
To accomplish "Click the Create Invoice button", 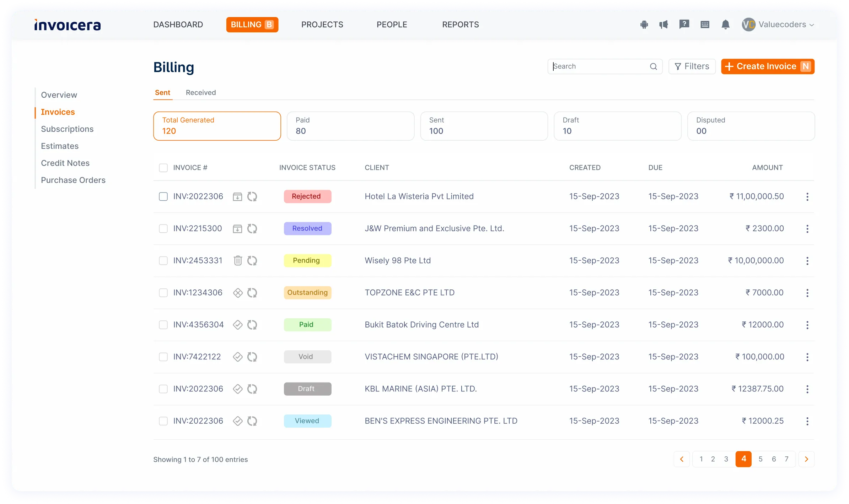I will pos(767,66).
